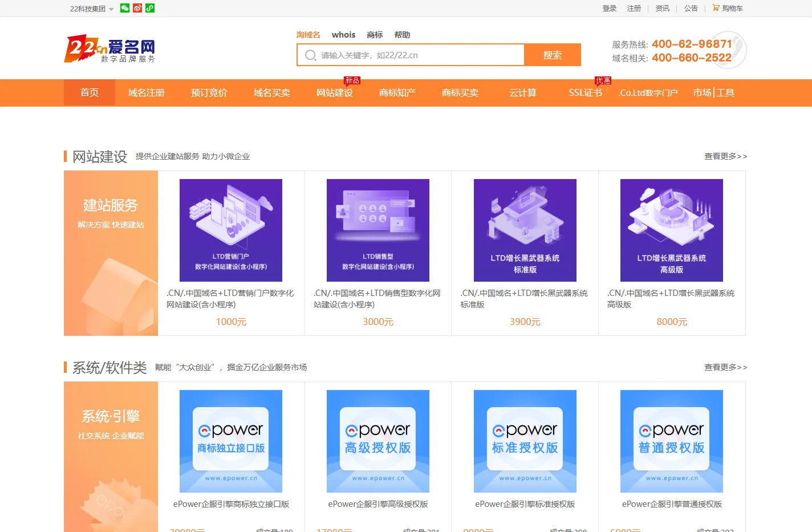Click the LTD销售型数字化网站建设 product title

(x=377, y=299)
